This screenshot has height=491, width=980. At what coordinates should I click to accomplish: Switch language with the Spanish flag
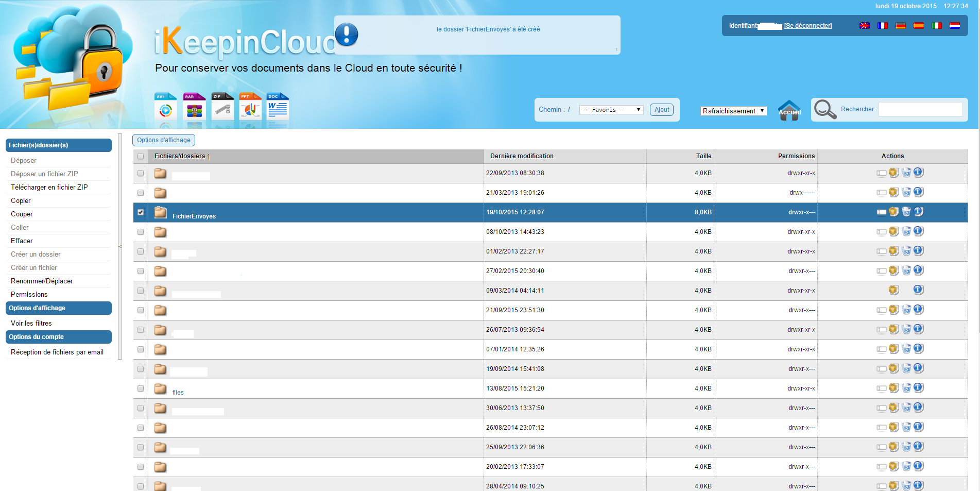point(919,25)
